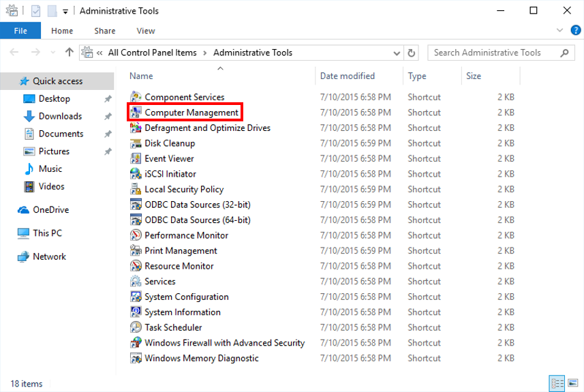Select Network in the navigation pane
The image size is (584, 392).
pyautogui.click(x=49, y=257)
